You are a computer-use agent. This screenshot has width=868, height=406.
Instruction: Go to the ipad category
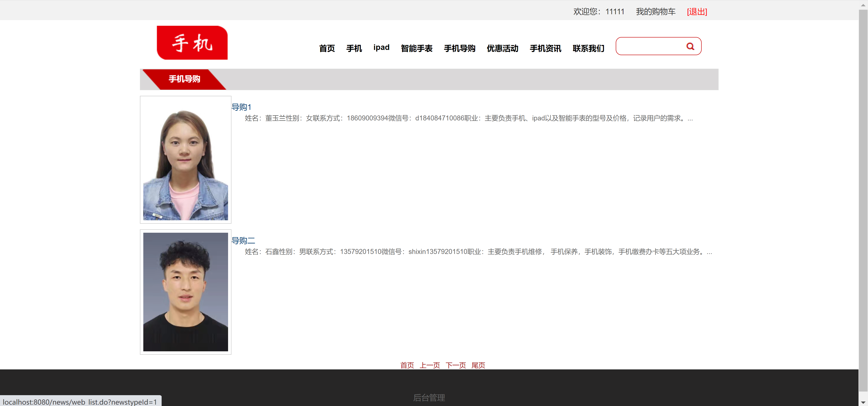tap(381, 47)
